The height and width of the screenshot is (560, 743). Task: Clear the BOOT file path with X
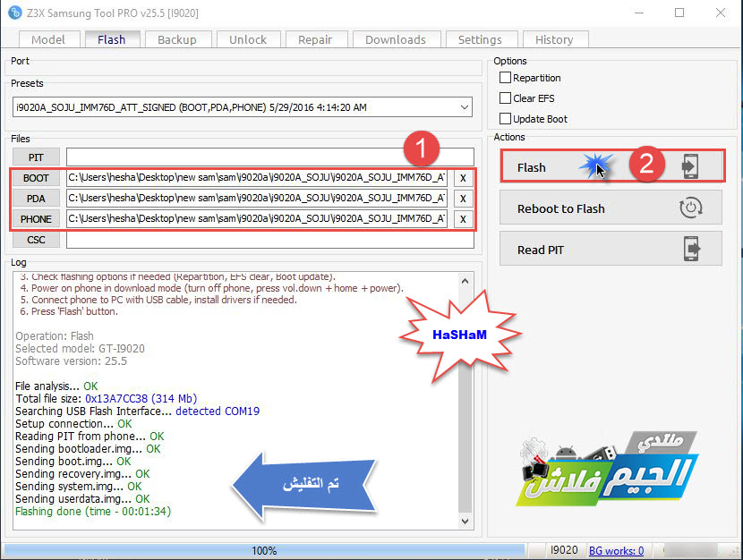click(x=463, y=178)
